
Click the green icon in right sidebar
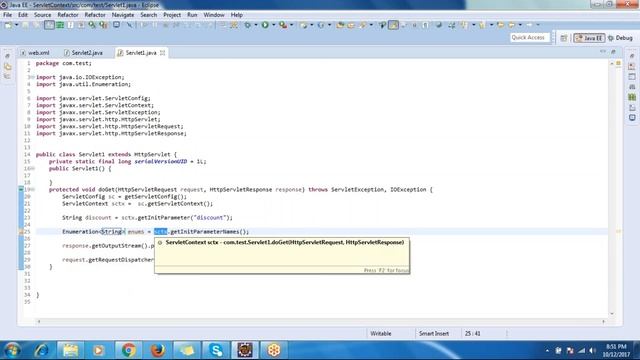(632, 97)
